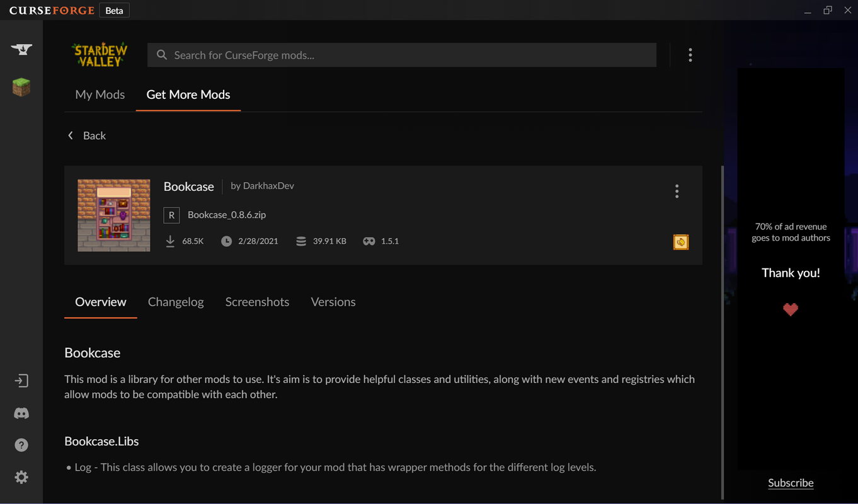Screen dimensions: 858x504
Task: Click the search magnifier icon
Action: tap(162, 55)
